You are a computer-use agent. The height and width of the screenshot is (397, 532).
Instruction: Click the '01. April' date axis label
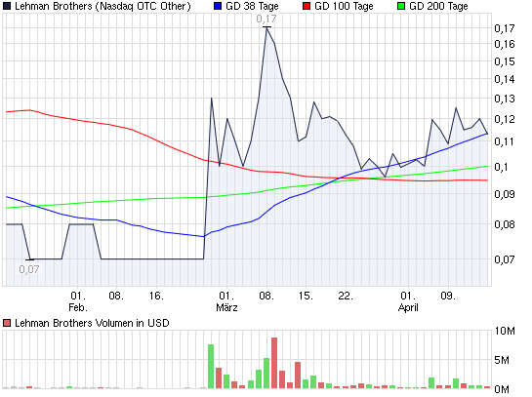pyautogui.click(x=408, y=301)
